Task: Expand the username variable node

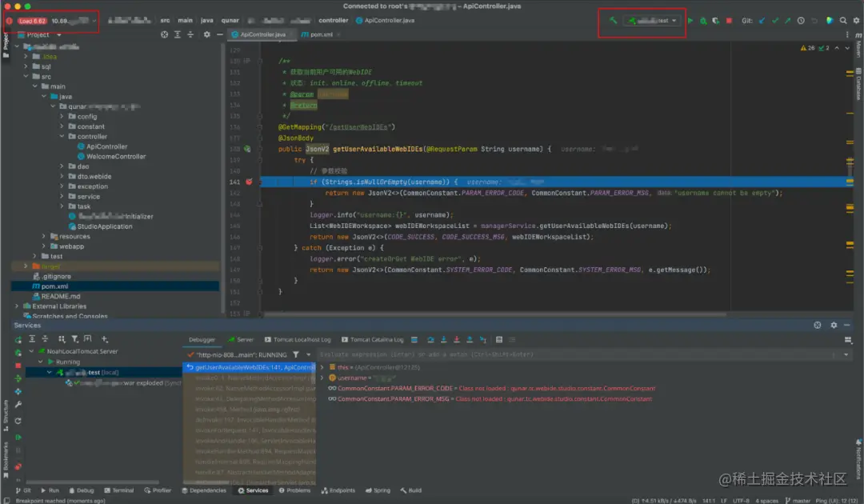Action: [322, 378]
